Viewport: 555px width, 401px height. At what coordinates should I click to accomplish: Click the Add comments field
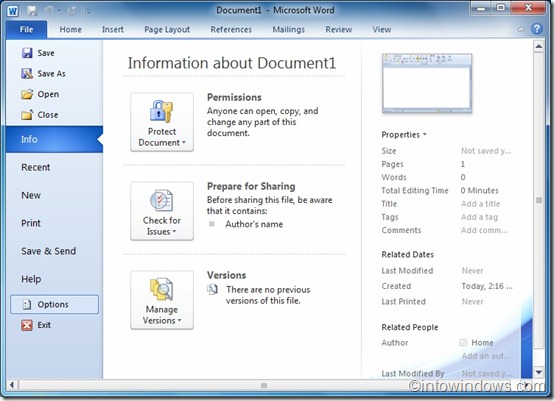[x=484, y=230]
